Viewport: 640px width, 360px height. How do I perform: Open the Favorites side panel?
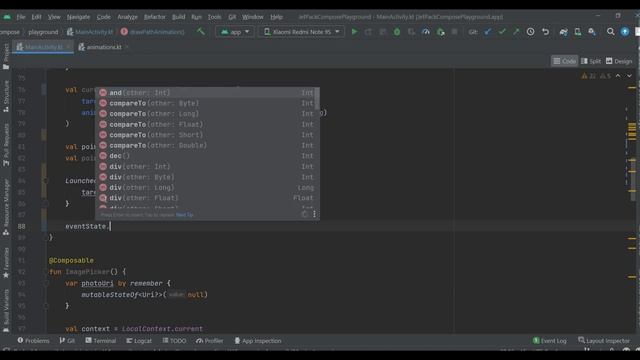[x=6, y=263]
